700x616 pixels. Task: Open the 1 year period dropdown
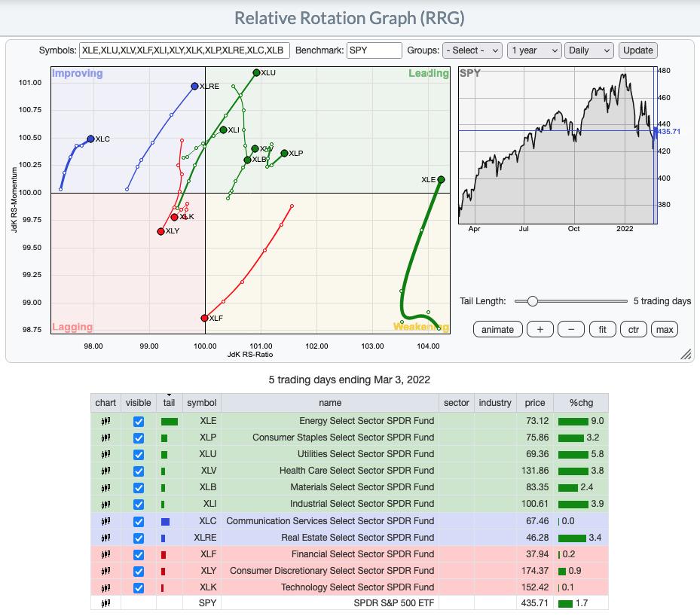pos(534,50)
